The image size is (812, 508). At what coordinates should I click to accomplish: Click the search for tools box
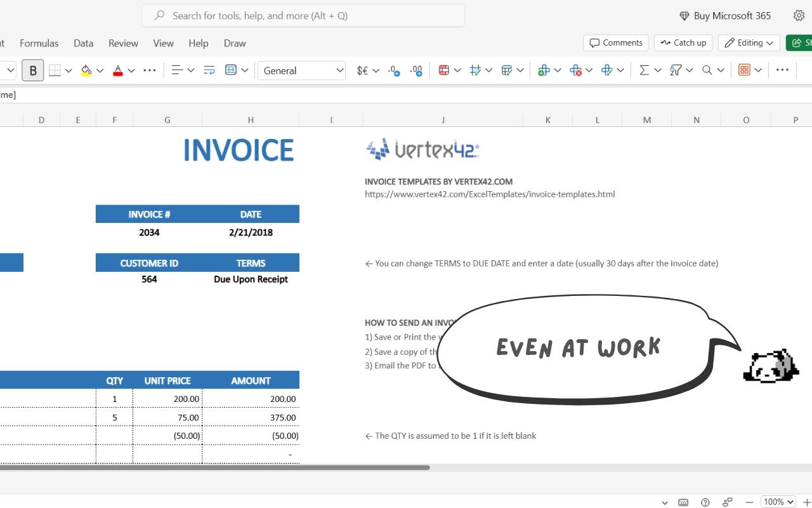pyautogui.click(x=303, y=15)
